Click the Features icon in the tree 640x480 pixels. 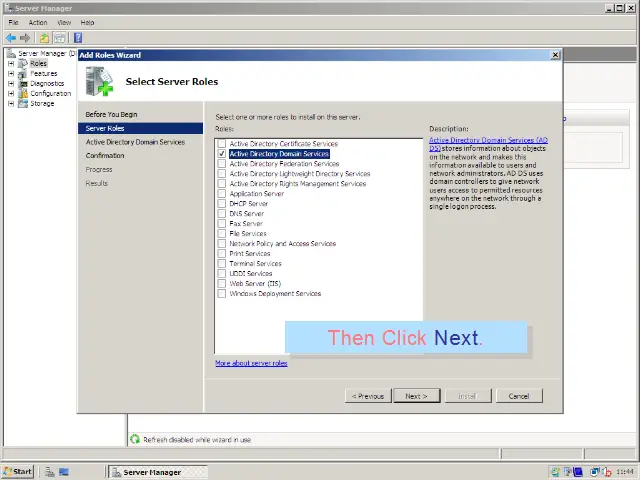tap(23, 74)
